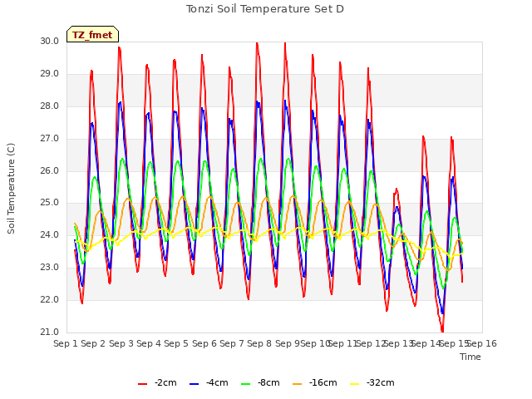Viewport: 532px width, 399px height.
Task: Click the 26.0 y-axis tick label
Action: coord(50,170)
